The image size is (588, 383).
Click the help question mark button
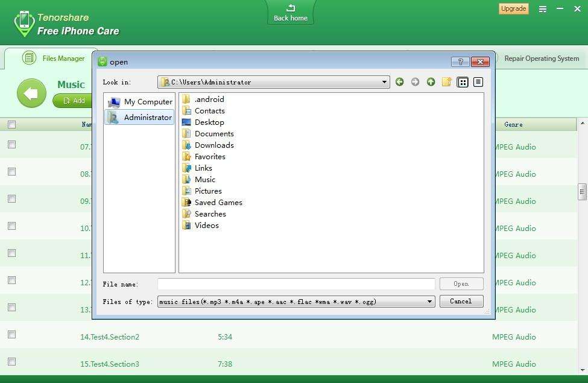coord(460,62)
